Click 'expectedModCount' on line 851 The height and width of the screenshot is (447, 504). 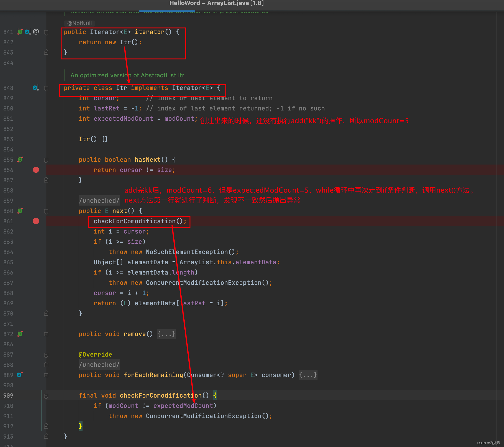(123, 119)
